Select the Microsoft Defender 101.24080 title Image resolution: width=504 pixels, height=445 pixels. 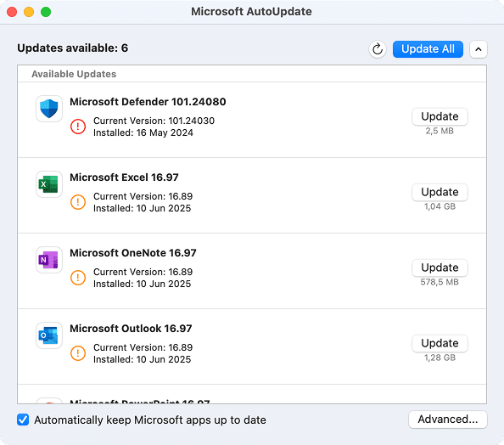(x=148, y=102)
